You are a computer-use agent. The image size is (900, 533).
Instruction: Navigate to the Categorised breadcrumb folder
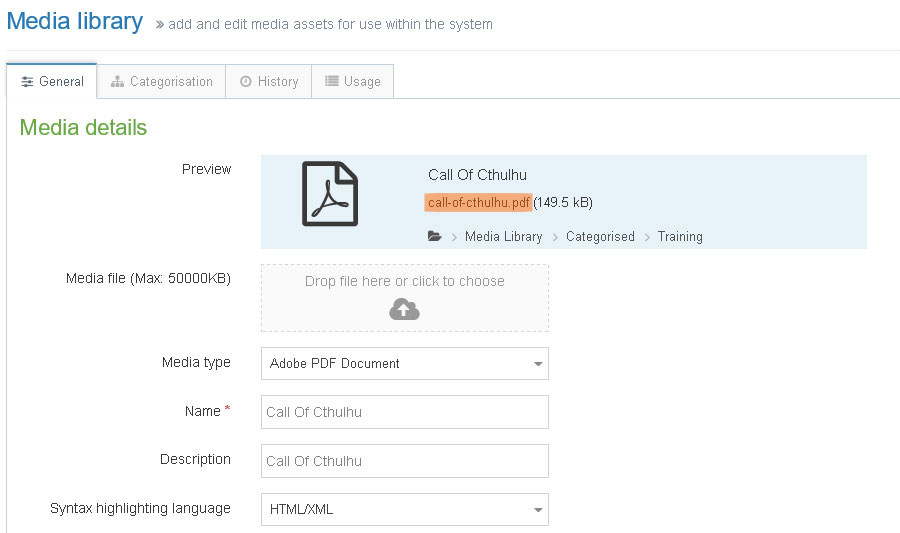point(600,237)
